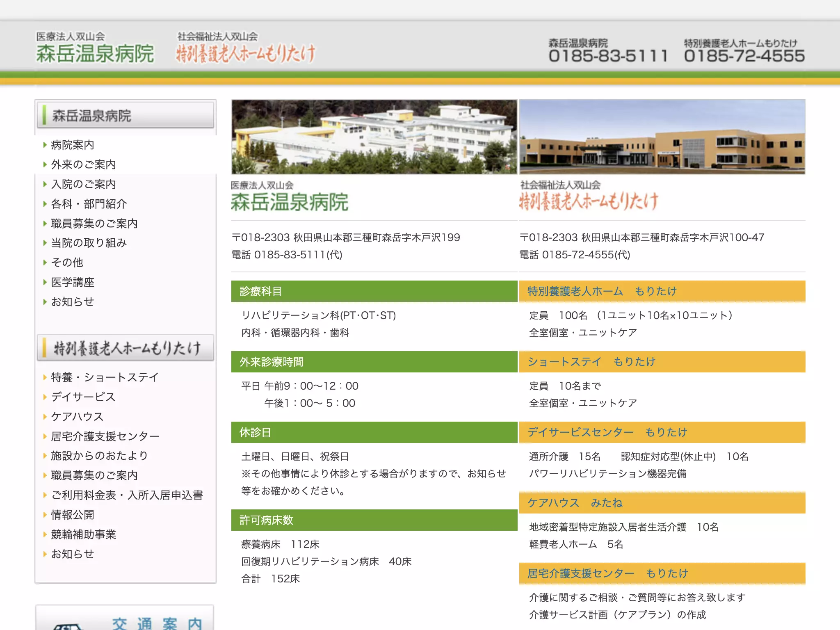Open the ケアハウス sidebar link
The width and height of the screenshot is (840, 630).
coord(77,417)
